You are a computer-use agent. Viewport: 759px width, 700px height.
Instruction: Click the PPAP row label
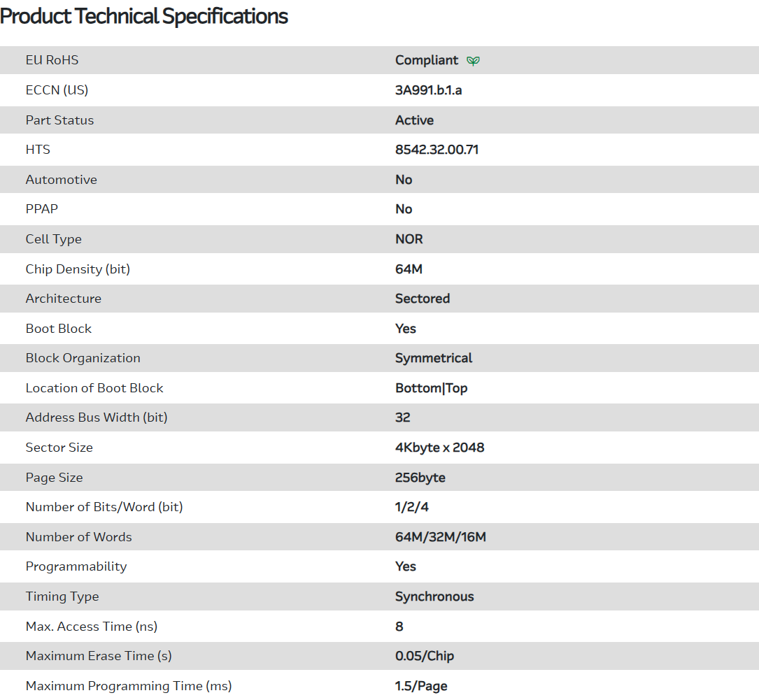[x=42, y=209]
